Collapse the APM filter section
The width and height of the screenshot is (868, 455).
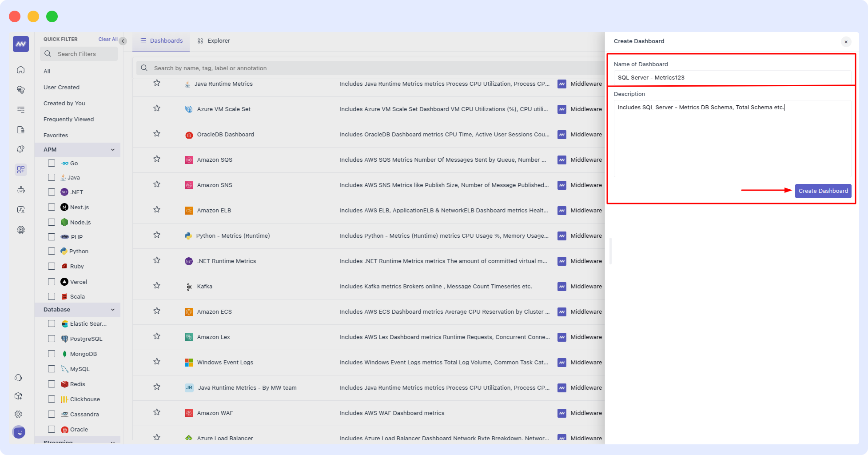click(113, 150)
